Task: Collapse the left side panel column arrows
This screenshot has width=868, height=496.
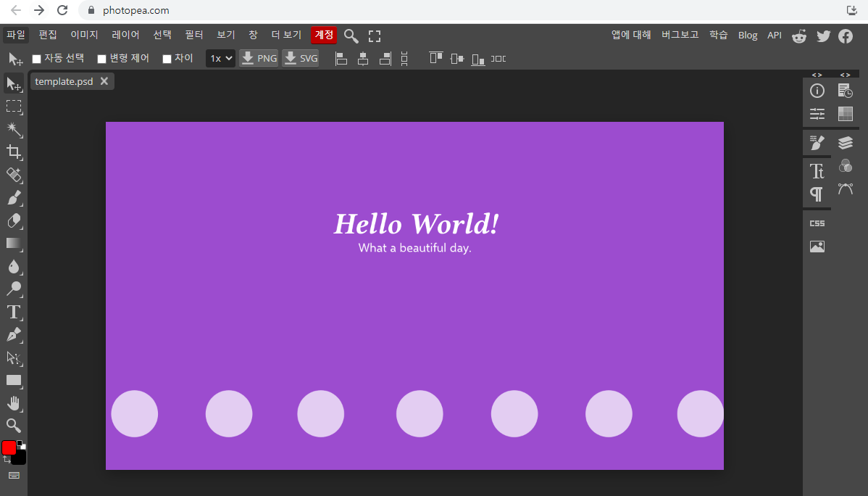Action: (817, 75)
